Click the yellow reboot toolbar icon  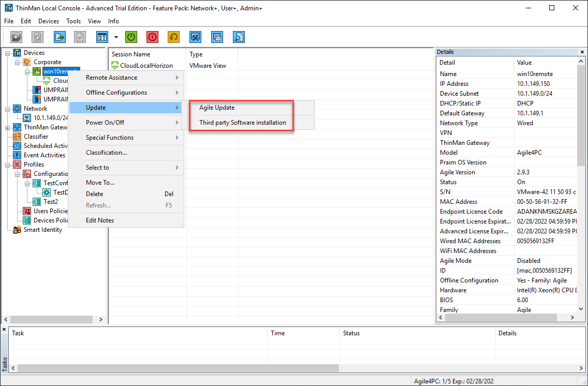(x=173, y=37)
